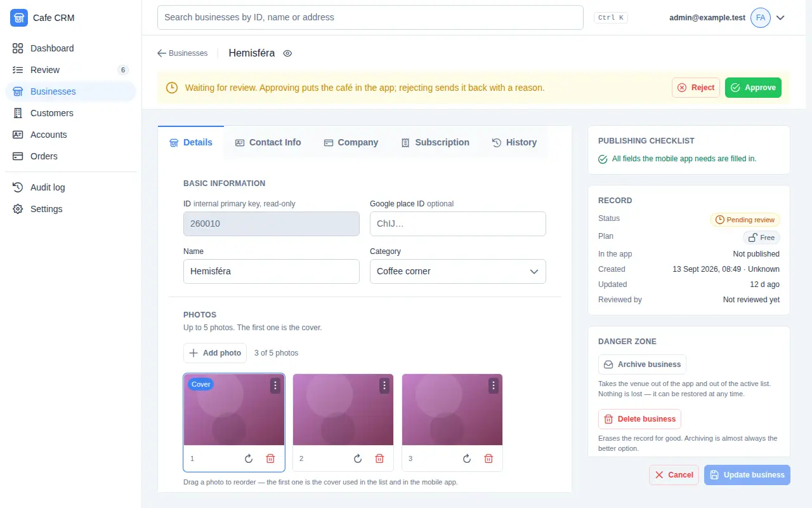The image size is (812, 508).
Task: Open Customers in the sidebar
Action: point(71,113)
